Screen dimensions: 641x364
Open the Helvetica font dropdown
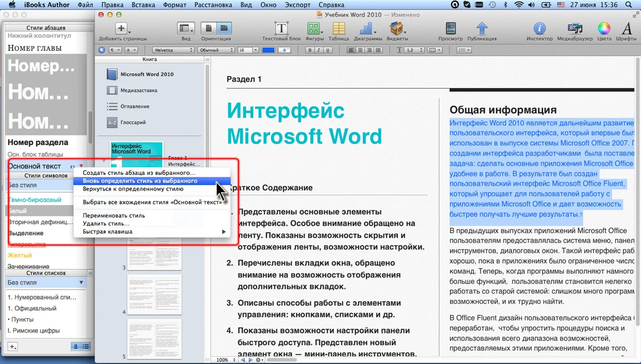pyautogui.click(x=173, y=50)
